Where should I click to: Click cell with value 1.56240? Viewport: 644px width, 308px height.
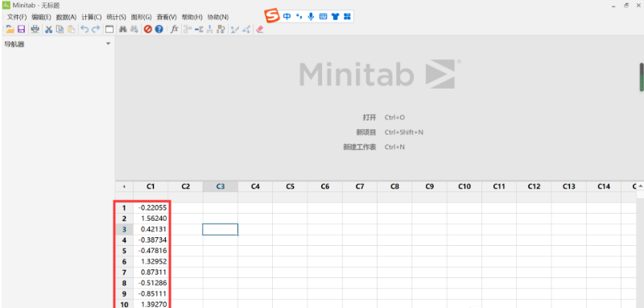151,219
